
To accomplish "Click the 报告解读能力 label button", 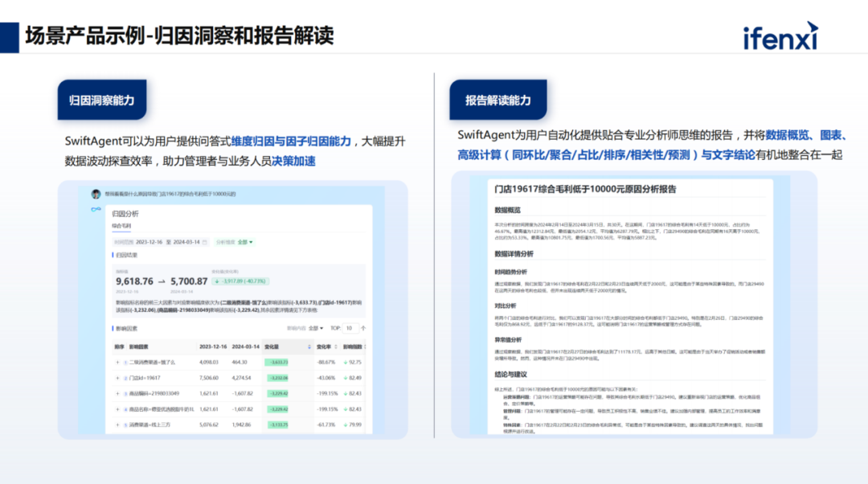I will [498, 100].
